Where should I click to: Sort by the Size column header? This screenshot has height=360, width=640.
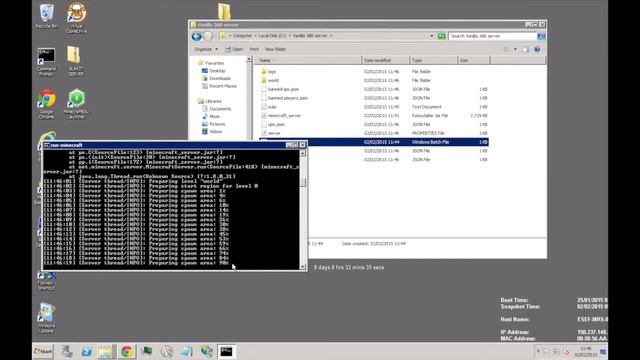(474, 60)
